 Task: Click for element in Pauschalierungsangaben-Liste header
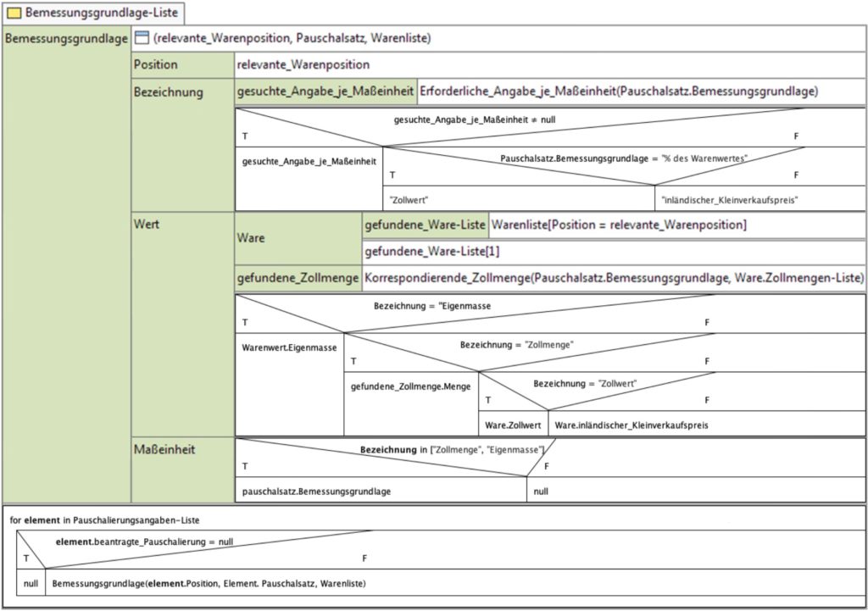tap(104, 520)
